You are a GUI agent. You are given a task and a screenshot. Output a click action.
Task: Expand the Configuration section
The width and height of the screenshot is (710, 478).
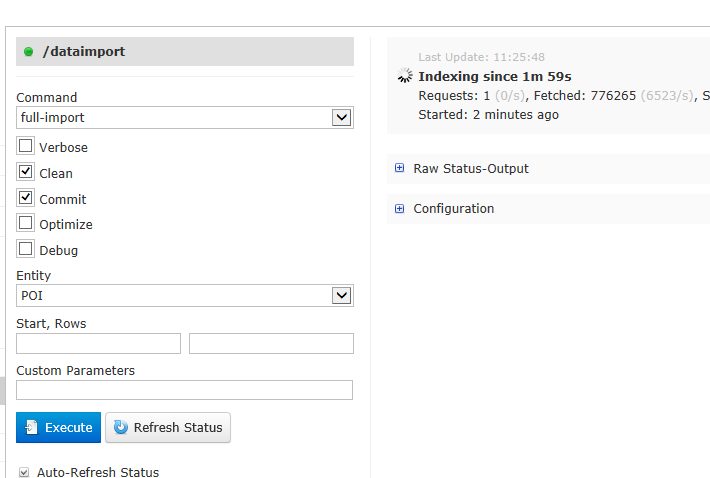coord(454,209)
